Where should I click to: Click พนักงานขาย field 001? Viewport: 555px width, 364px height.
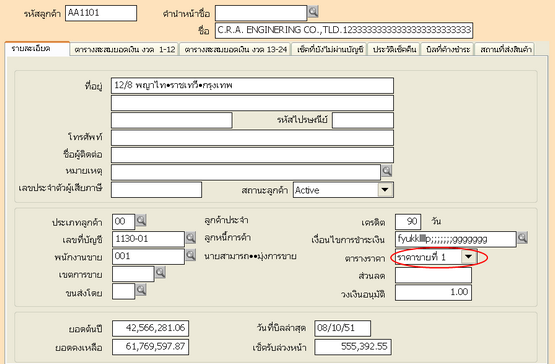pyautogui.click(x=148, y=256)
